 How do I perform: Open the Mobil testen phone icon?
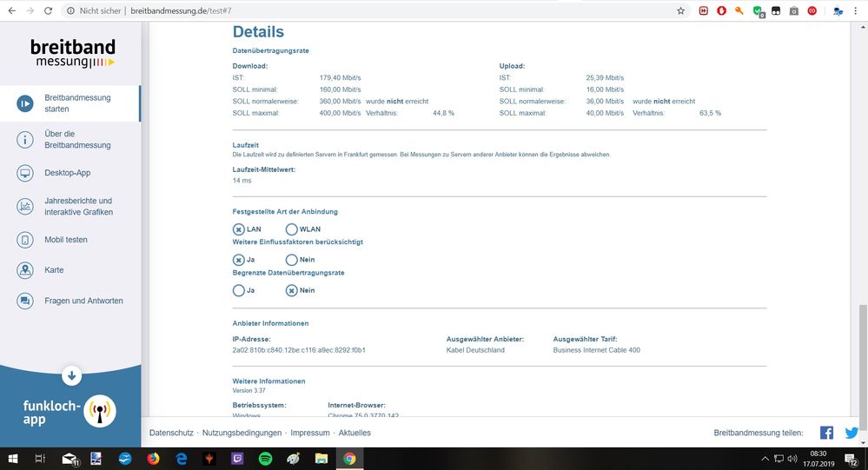tap(25, 240)
